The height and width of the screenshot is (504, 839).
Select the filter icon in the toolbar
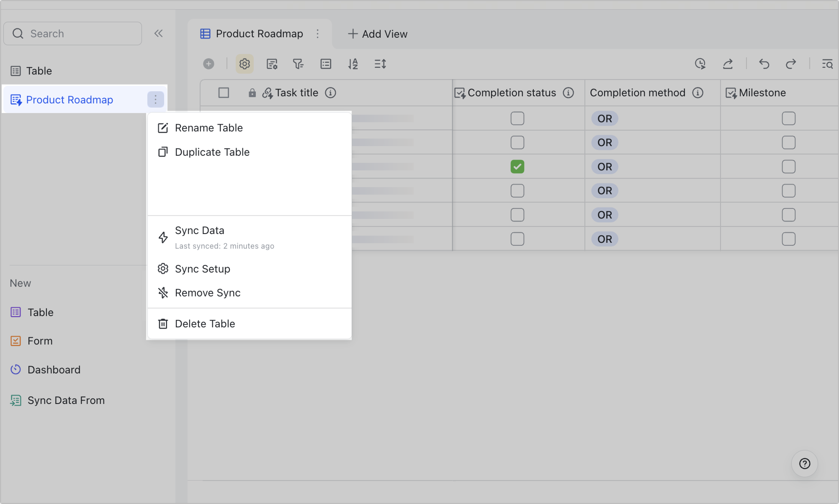click(298, 64)
